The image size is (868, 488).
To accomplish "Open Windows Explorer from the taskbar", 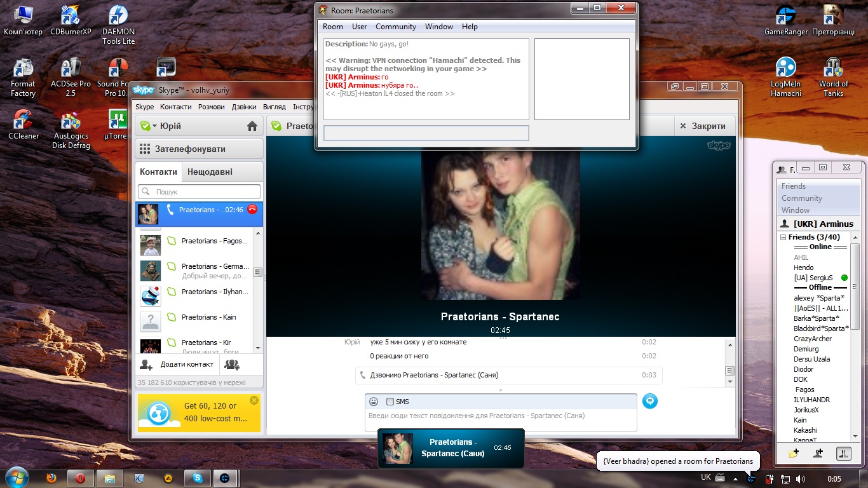I will (x=109, y=478).
